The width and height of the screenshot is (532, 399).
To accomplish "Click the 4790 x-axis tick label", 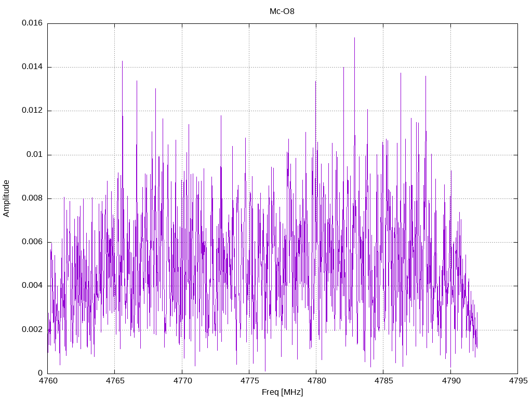I will (451, 381).
